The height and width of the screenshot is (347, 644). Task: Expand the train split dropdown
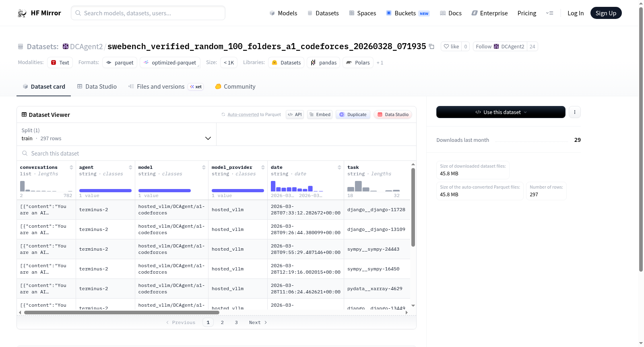(116, 134)
